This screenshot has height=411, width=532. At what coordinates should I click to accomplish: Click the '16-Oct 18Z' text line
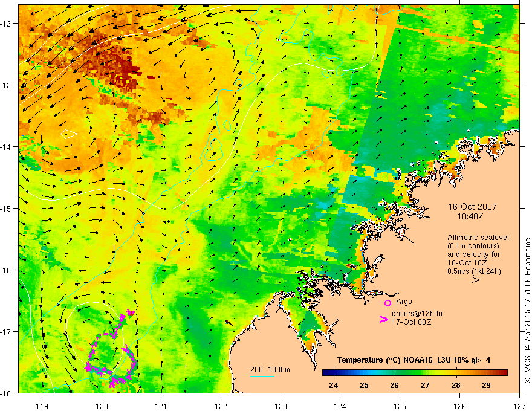click(x=467, y=263)
